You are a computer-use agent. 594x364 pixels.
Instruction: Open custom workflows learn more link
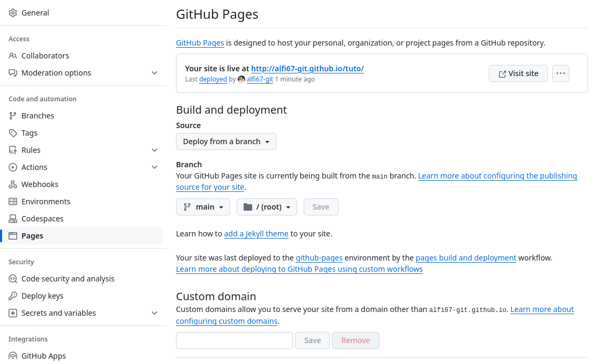click(x=299, y=270)
